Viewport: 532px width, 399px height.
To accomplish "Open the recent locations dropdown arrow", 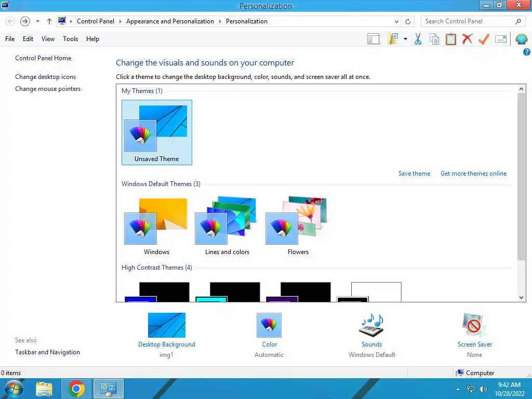I will coord(37,21).
